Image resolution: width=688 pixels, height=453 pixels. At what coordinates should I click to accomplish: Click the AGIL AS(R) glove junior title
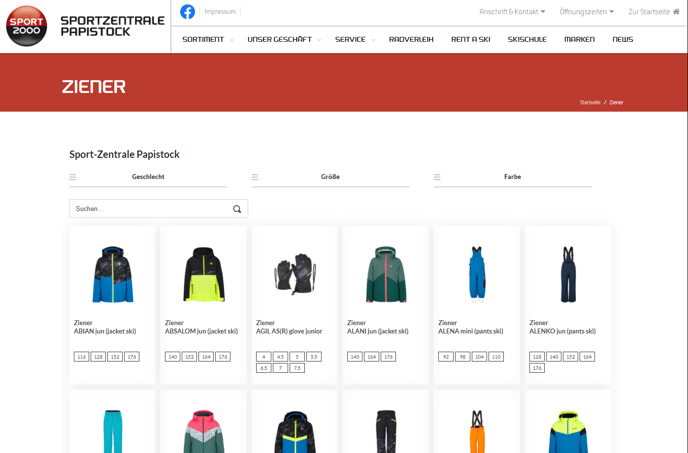point(289,331)
